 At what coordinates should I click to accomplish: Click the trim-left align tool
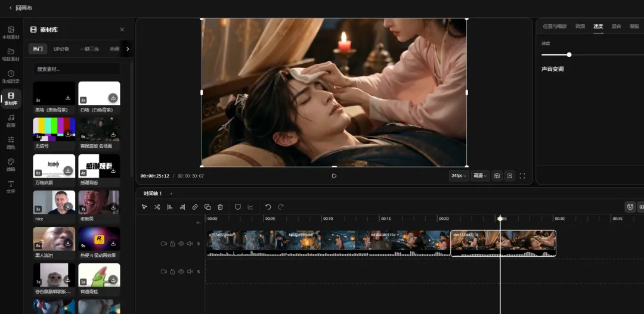[169, 207]
